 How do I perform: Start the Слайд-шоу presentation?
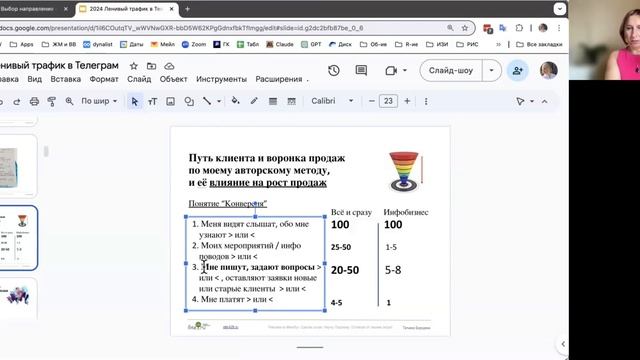[x=451, y=71]
